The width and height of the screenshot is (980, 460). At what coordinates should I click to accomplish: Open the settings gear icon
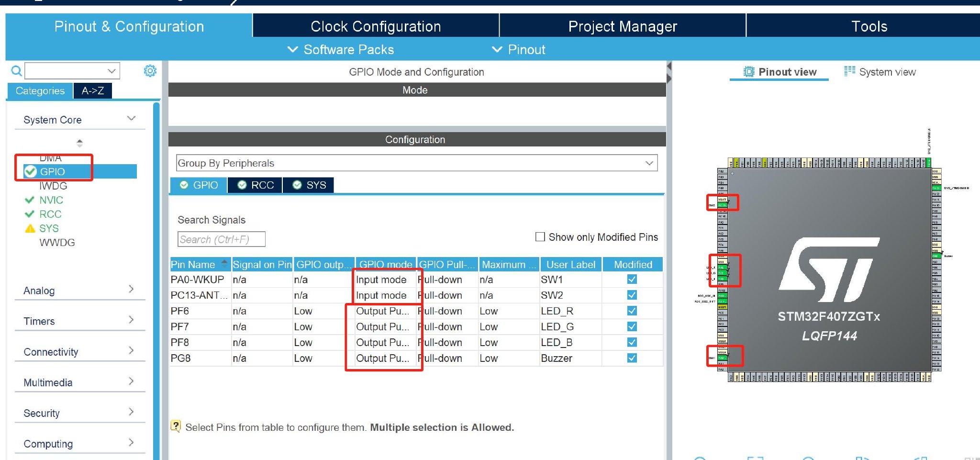pyautogui.click(x=150, y=71)
